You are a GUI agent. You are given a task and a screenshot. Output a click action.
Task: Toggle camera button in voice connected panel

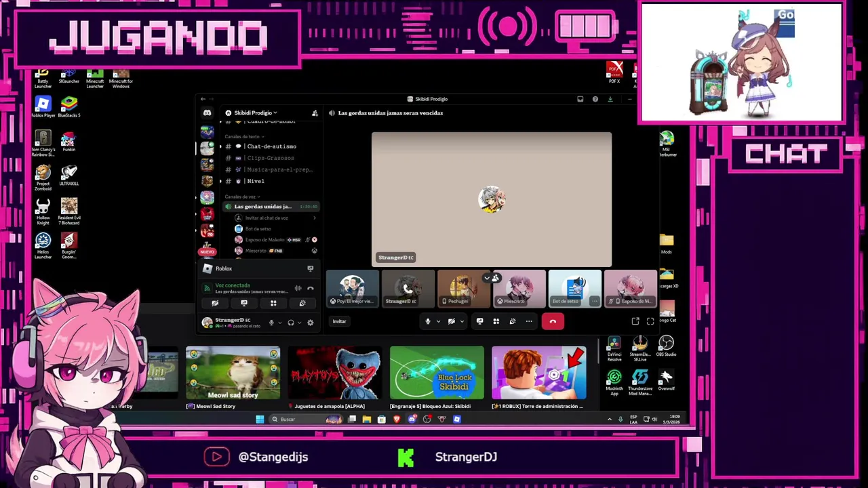pos(215,303)
